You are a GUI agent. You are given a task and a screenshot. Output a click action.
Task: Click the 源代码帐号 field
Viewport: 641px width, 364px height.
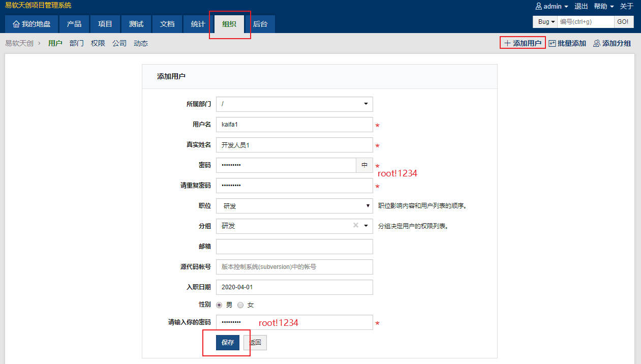[294, 267]
